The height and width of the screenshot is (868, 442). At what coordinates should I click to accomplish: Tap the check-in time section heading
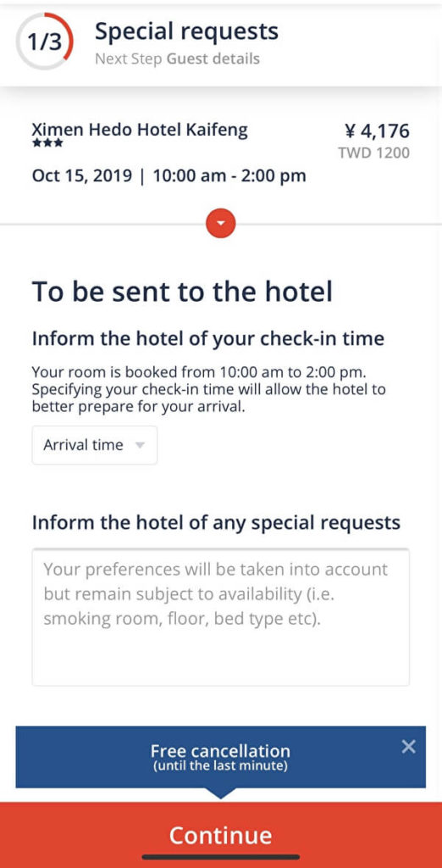click(x=208, y=339)
